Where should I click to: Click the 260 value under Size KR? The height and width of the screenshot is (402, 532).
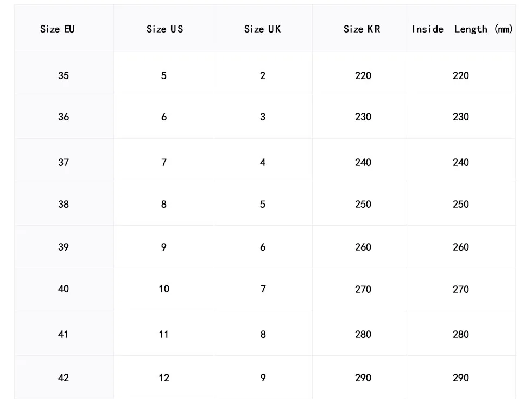(x=363, y=247)
